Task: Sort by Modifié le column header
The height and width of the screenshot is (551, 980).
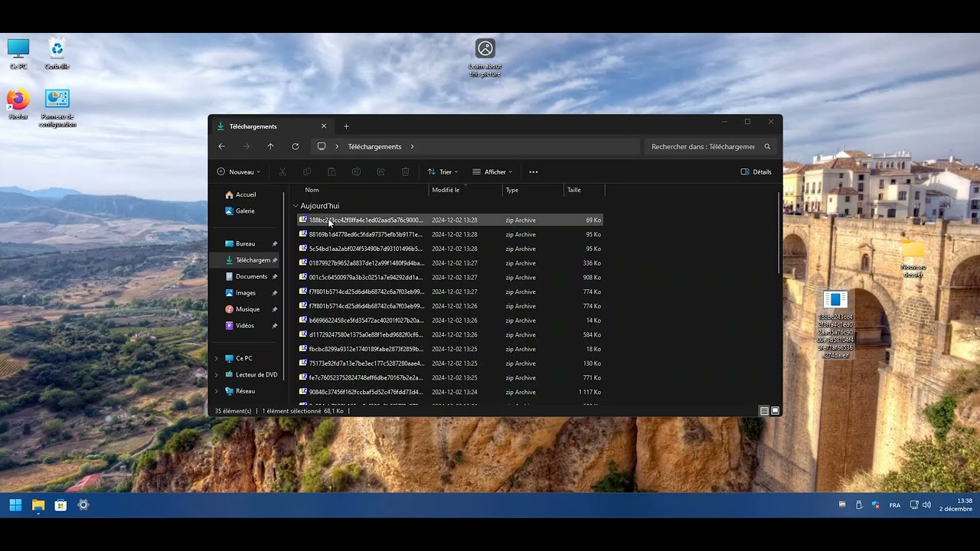Action: pos(465,190)
